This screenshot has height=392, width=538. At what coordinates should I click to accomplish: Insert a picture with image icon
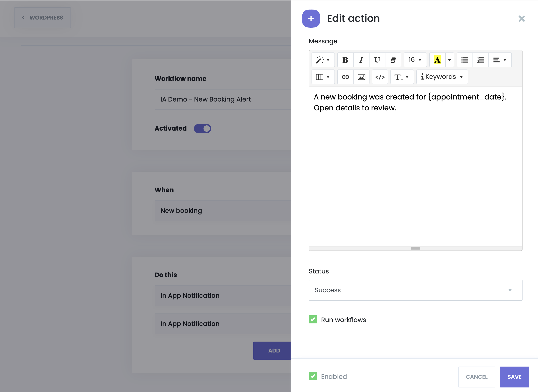[361, 77]
